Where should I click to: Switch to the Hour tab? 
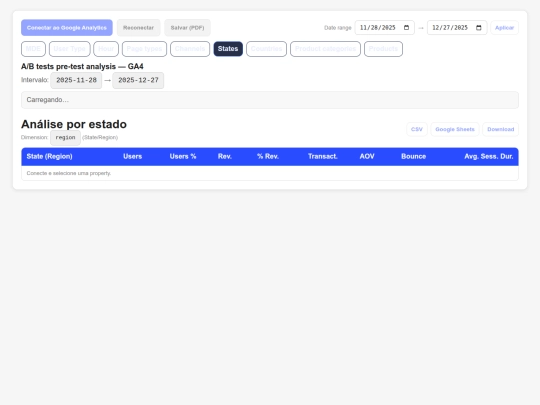(106, 49)
